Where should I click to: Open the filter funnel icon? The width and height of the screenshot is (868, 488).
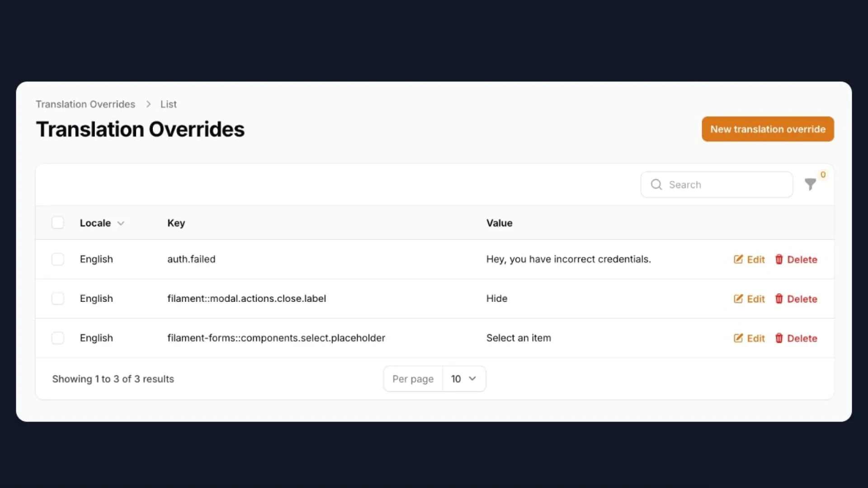tap(810, 184)
